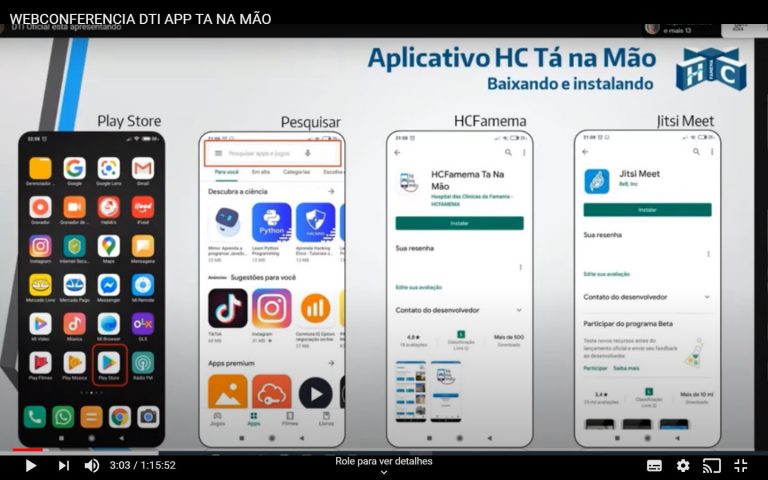Screen dimensions: 768x480
Task: Open the OLX app icon
Action: tap(143, 324)
